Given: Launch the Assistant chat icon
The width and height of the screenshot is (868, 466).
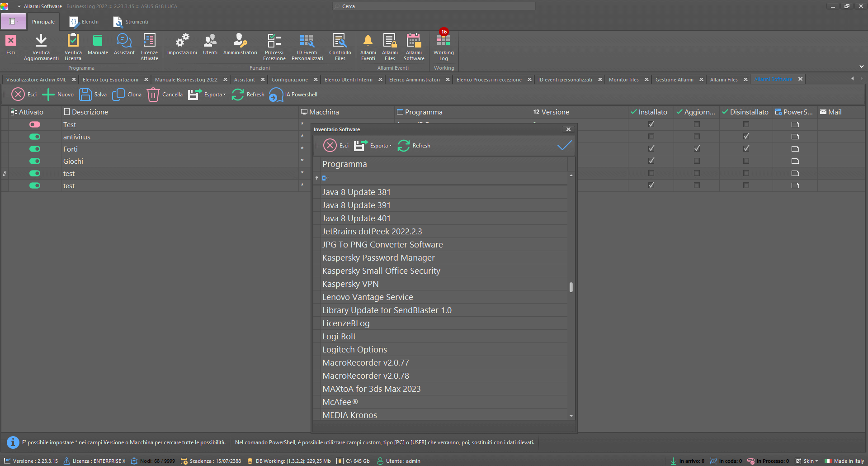Looking at the screenshot, I should click(x=124, y=41).
